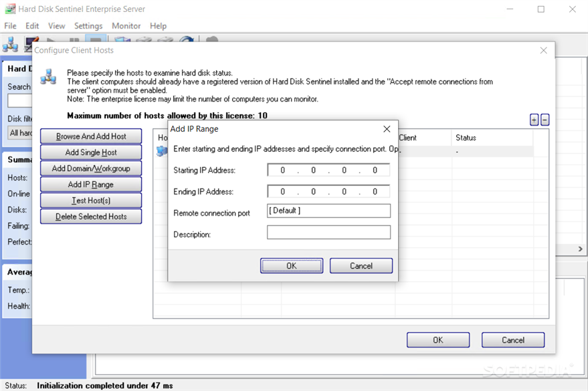
Task: Click 'Maximum number of hosts allowed' text
Action: (x=167, y=116)
